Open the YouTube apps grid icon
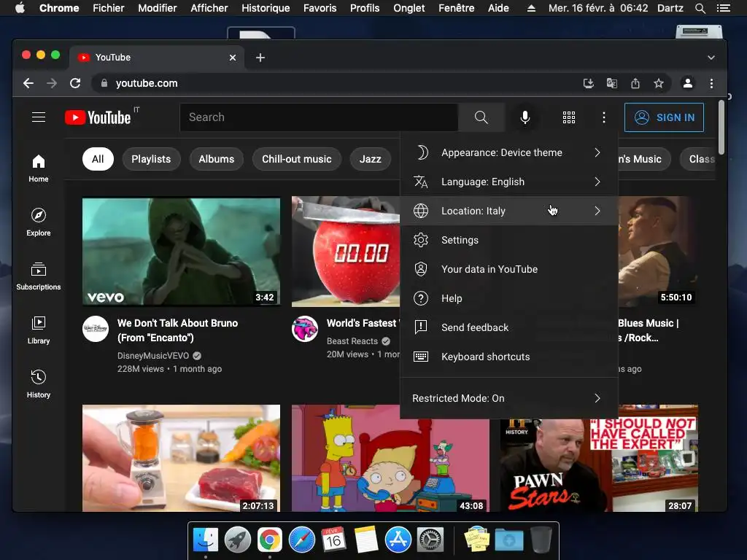Image resolution: width=747 pixels, height=560 pixels. click(x=569, y=117)
